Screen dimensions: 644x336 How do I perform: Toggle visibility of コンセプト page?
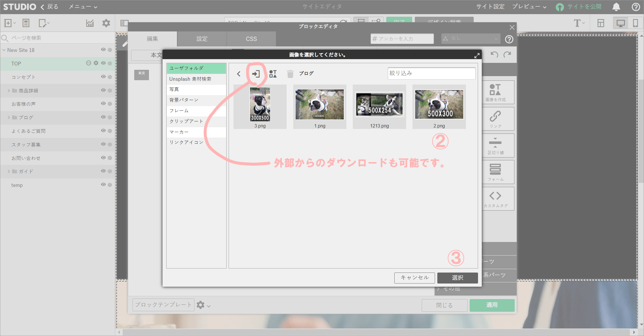103,77
